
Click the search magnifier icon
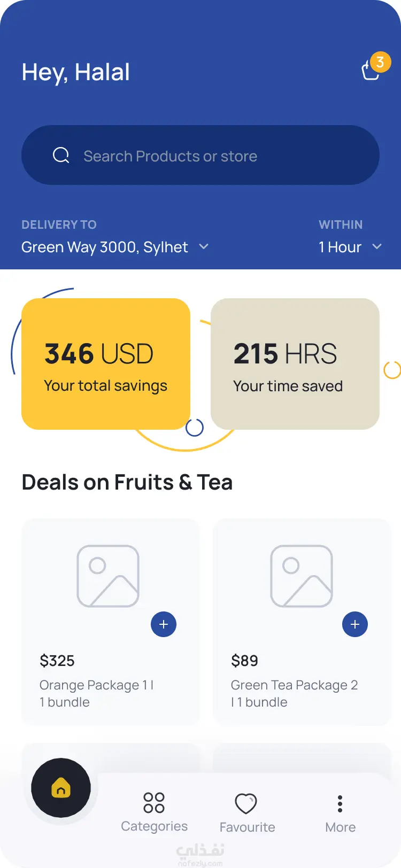click(61, 156)
